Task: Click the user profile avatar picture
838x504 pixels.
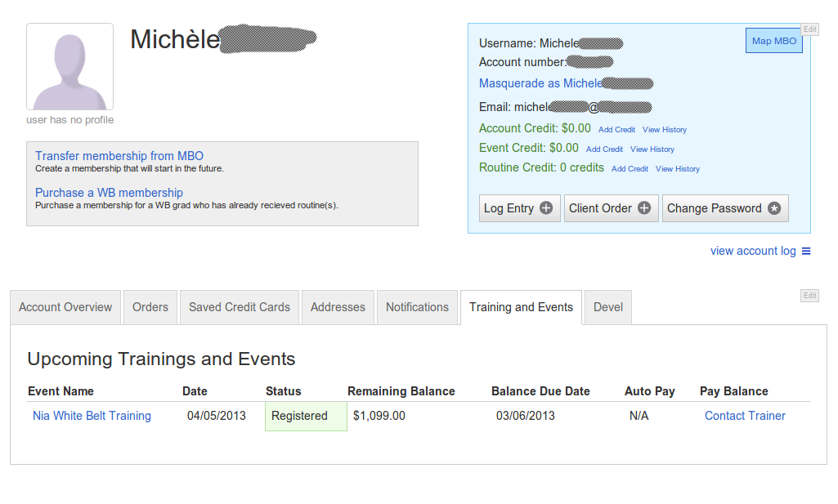Action: pos(70,67)
